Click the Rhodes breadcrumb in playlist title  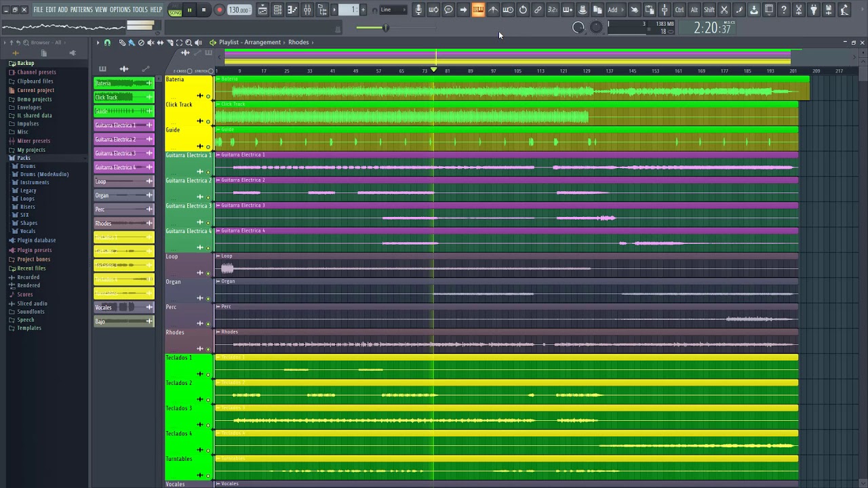298,42
